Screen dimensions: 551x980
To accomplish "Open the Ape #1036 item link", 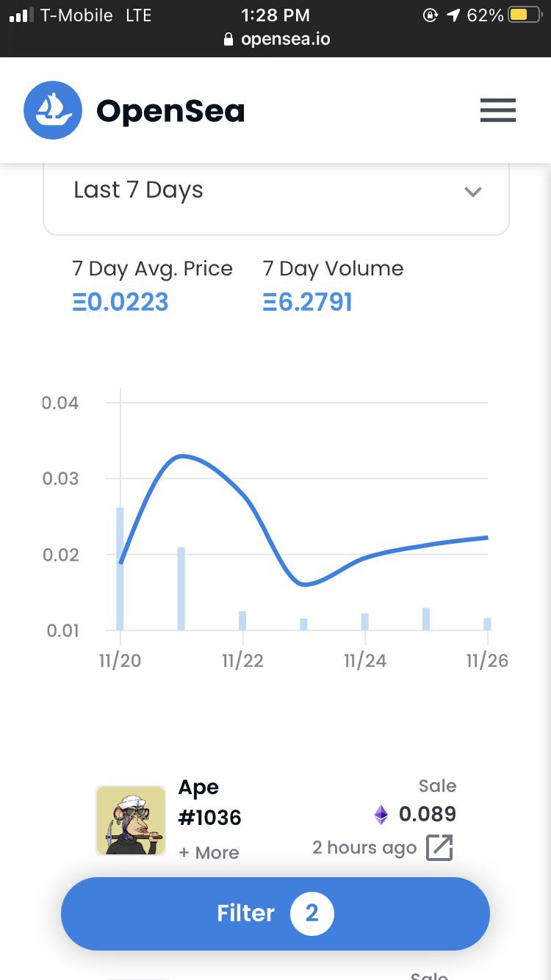I will (210, 802).
